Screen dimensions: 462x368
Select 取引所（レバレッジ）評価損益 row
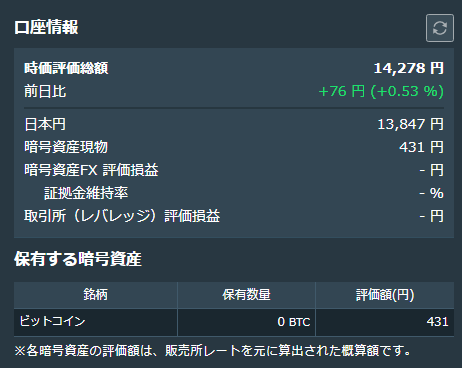click(x=234, y=216)
